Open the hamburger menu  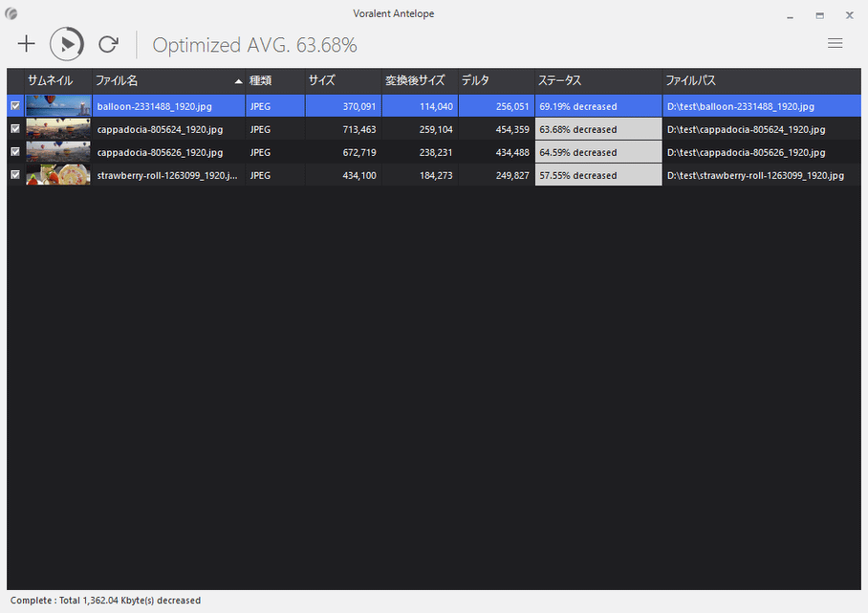coord(835,43)
